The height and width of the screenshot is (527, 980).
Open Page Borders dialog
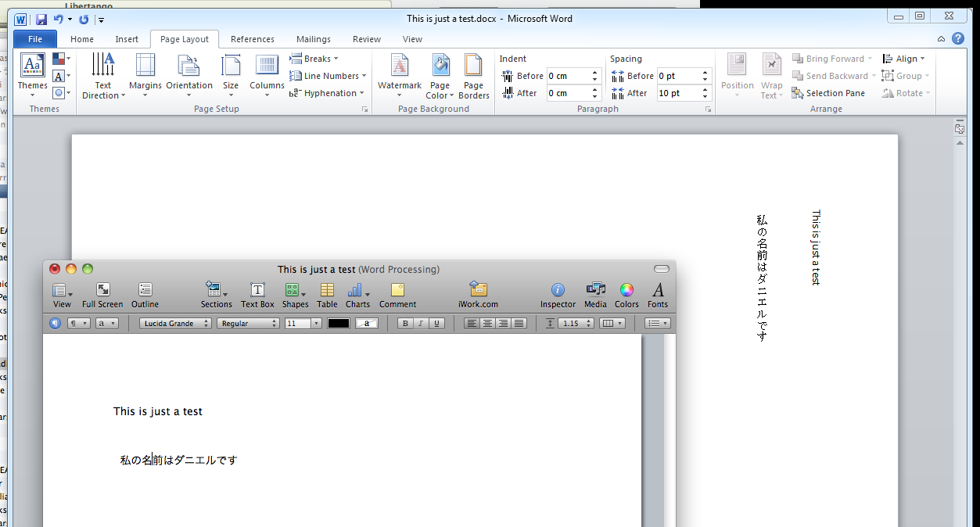coord(474,76)
